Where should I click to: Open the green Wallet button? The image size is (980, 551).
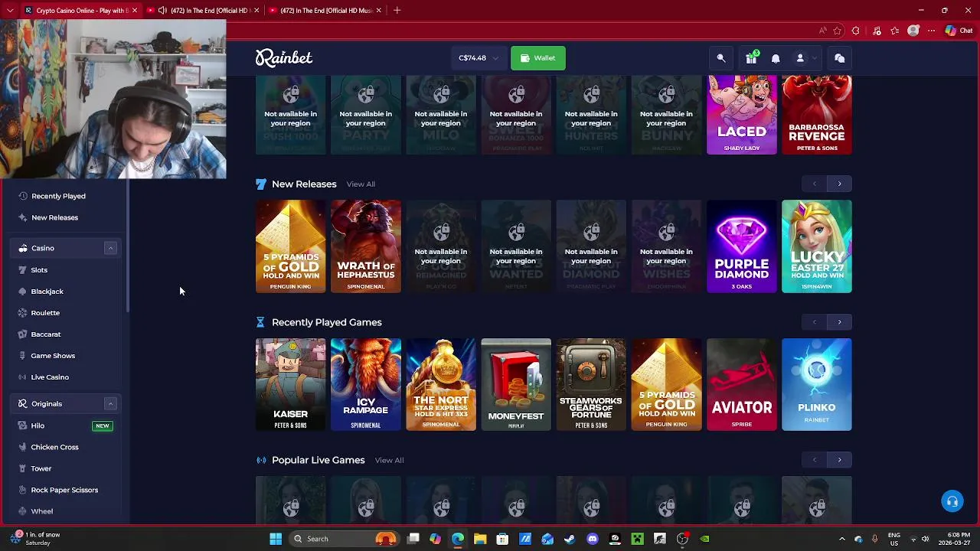[537, 58]
